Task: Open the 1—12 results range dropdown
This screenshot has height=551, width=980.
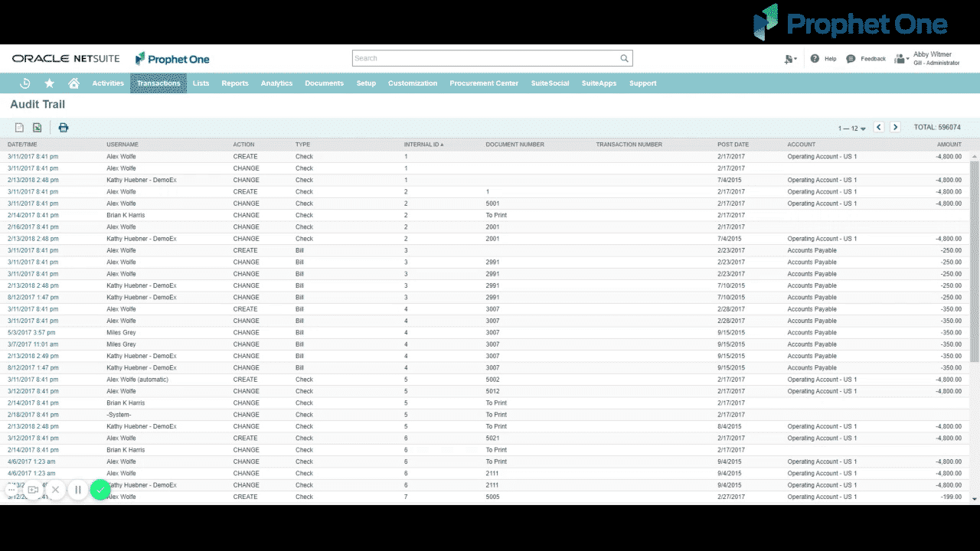Action: click(x=851, y=128)
